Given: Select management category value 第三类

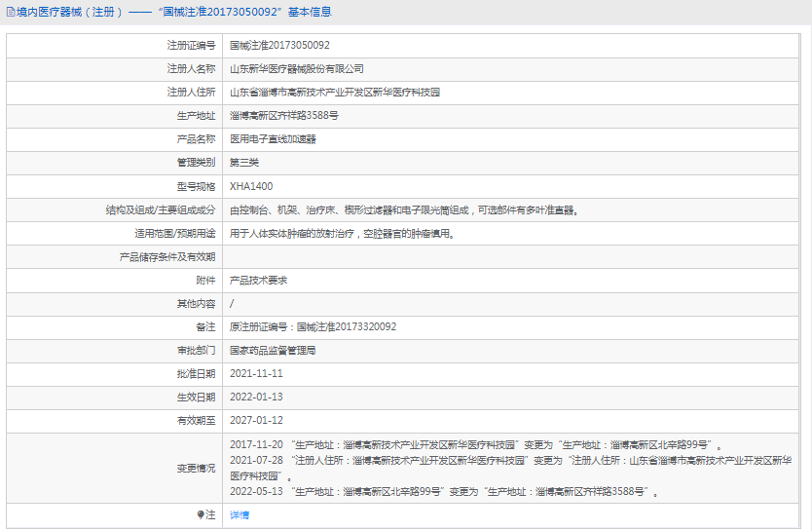Looking at the screenshot, I should tap(244, 163).
